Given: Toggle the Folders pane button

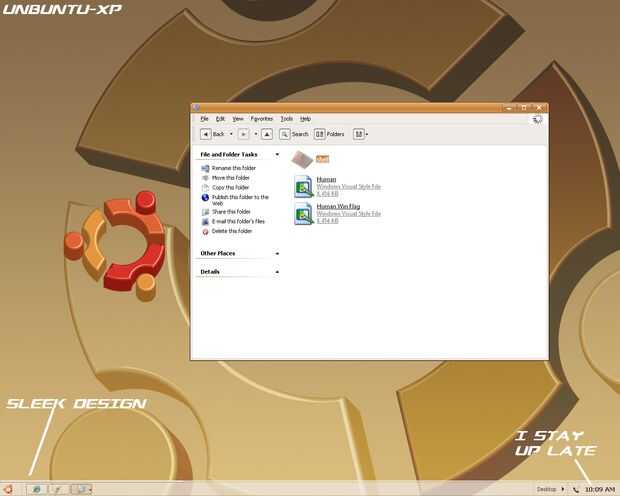Looking at the screenshot, I should [329, 134].
